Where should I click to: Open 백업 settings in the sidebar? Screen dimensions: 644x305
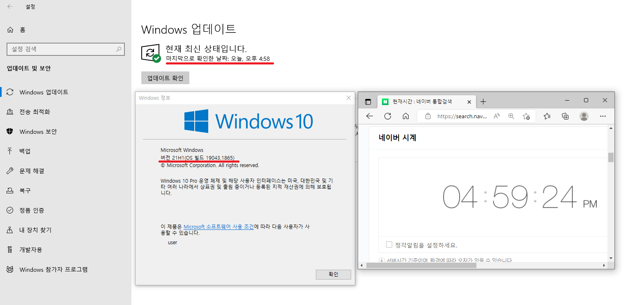coord(66,151)
